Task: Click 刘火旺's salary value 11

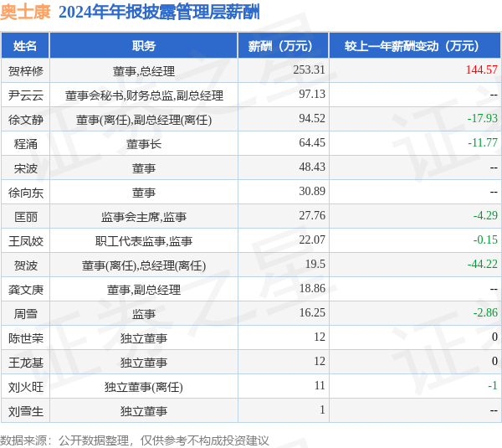Action: pyautogui.click(x=320, y=385)
